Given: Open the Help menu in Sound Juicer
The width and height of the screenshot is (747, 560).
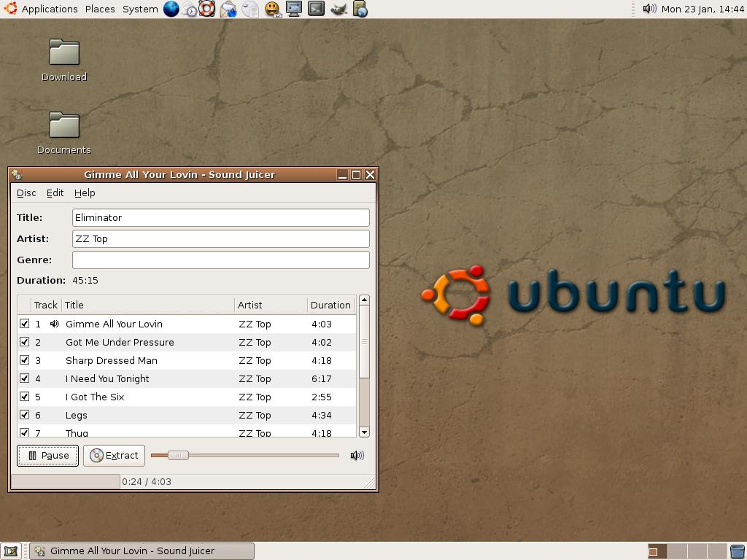Looking at the screenshot, I should coord(85,192).
